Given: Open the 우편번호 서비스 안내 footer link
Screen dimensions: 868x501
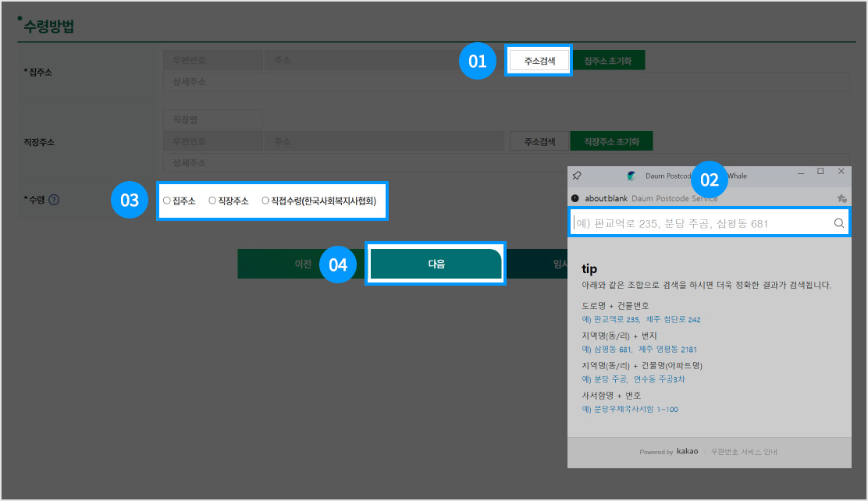Looking at the screenshot, I should (x=743, y=452).
